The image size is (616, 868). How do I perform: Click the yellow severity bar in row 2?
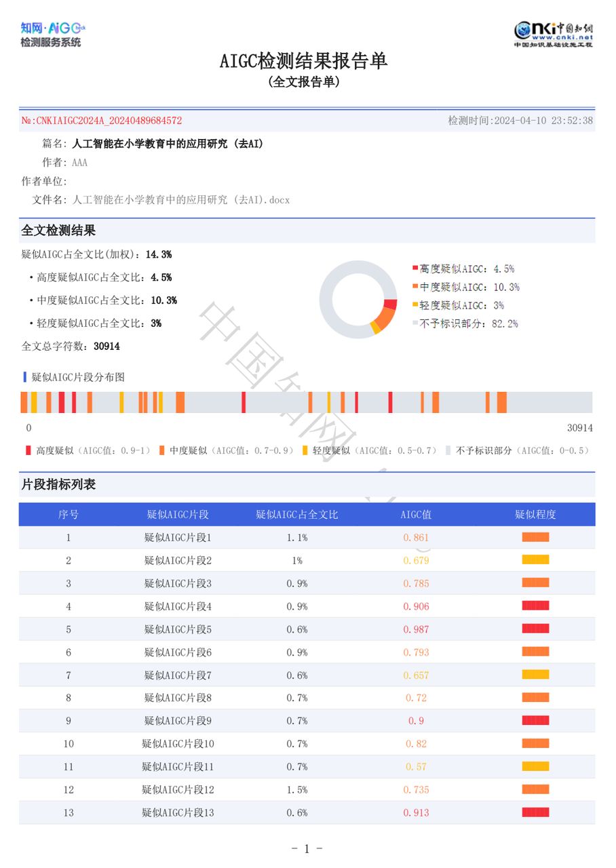click(x=535, y=560)
